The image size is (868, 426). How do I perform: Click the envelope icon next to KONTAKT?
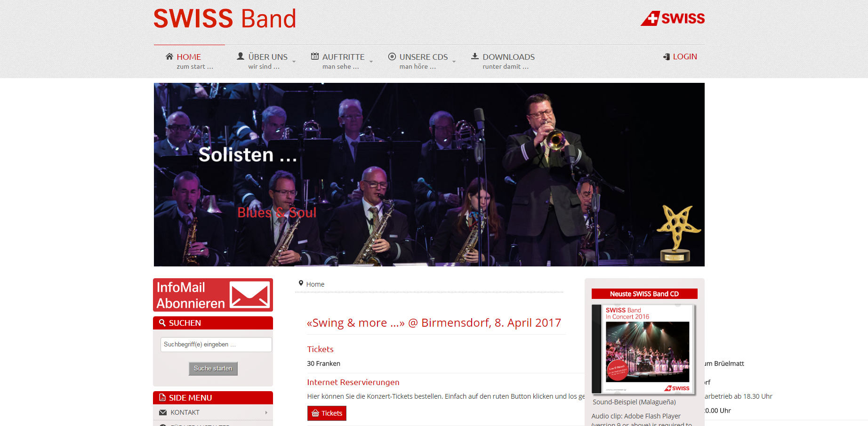coord(163,412)
